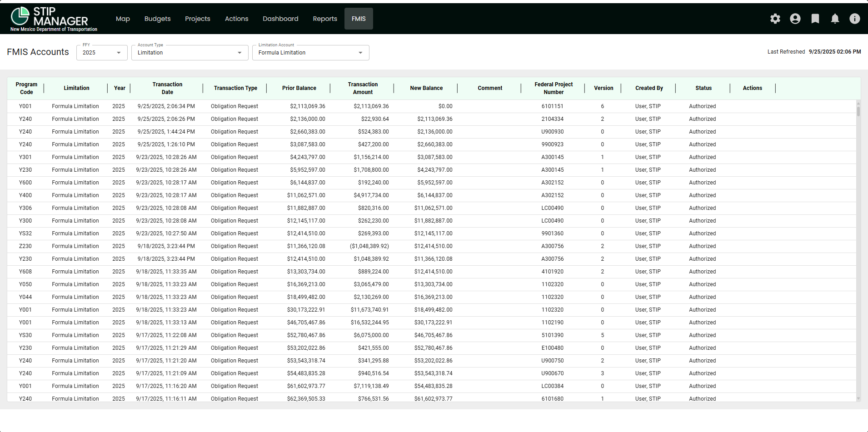Click the Last Refreshed timestamp
The width and height of the screenshot is (868, 432).
pos(835,52)
